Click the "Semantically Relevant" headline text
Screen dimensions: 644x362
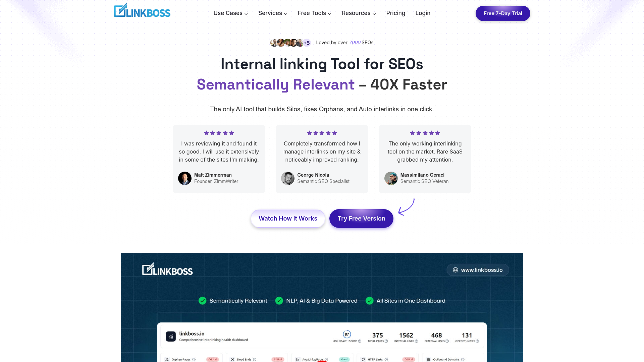pyautogui.click(x=276, y=85)
